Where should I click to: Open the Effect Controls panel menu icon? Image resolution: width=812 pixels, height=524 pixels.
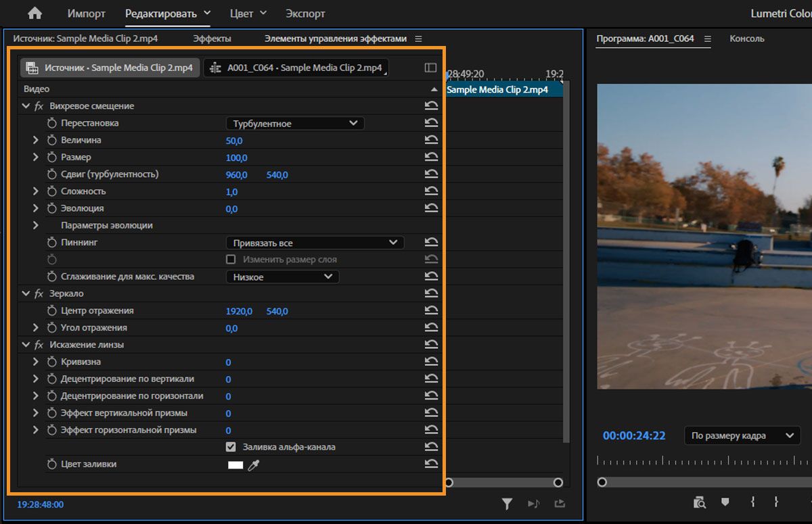(x=418, y=39)
